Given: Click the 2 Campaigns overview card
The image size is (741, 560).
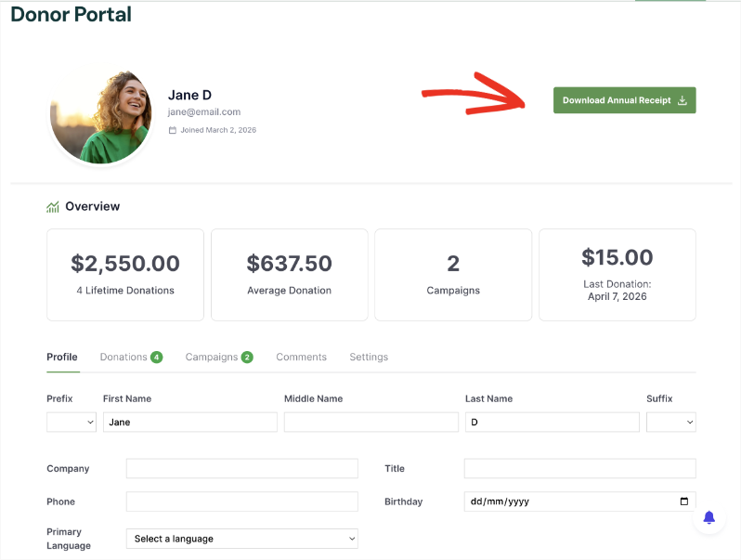Looking at the screenshot, I should point(453,275).
